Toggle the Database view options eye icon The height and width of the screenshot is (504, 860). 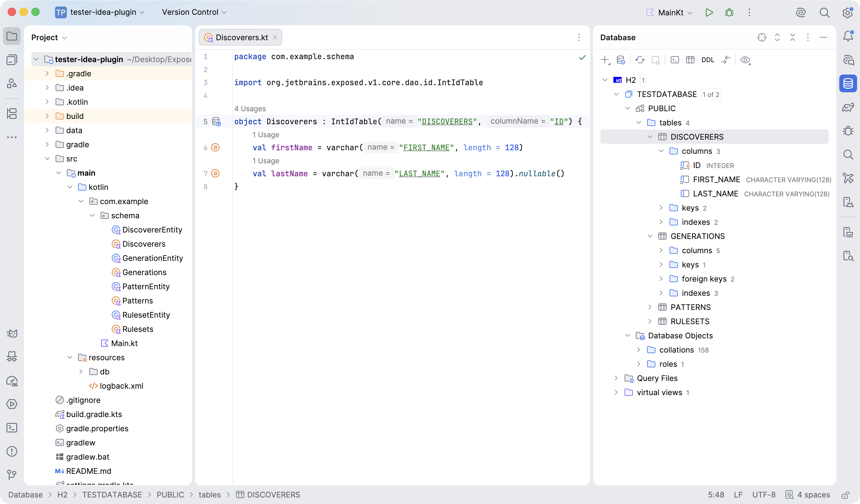(745, 60)
